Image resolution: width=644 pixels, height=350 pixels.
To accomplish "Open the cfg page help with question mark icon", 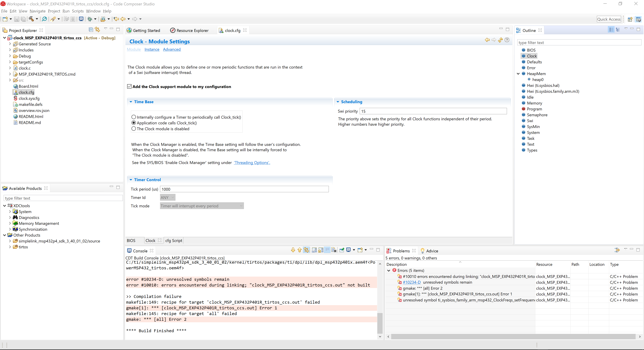I will click(507, 40).
